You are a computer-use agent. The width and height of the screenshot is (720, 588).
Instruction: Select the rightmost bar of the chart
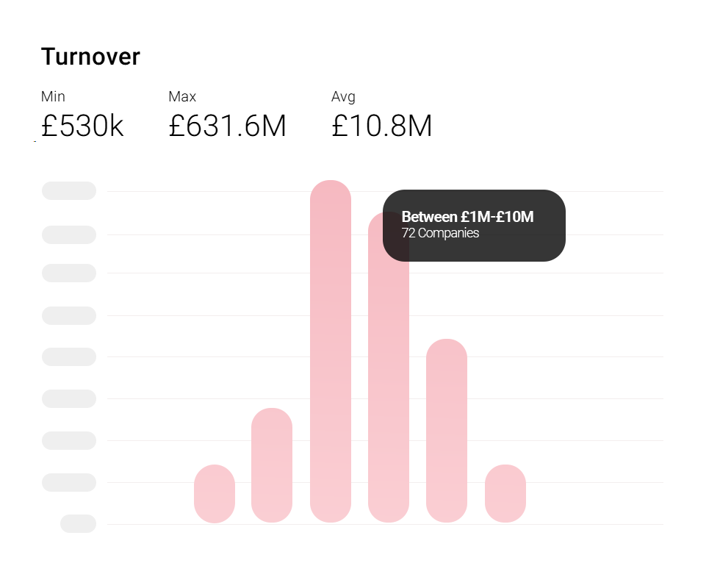click(x=505, y=493)
